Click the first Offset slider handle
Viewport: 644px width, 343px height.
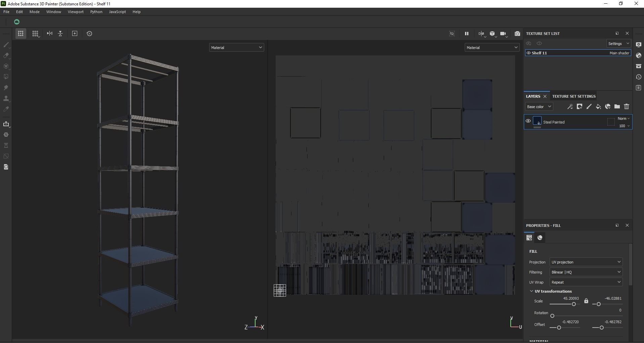point(559,328)
